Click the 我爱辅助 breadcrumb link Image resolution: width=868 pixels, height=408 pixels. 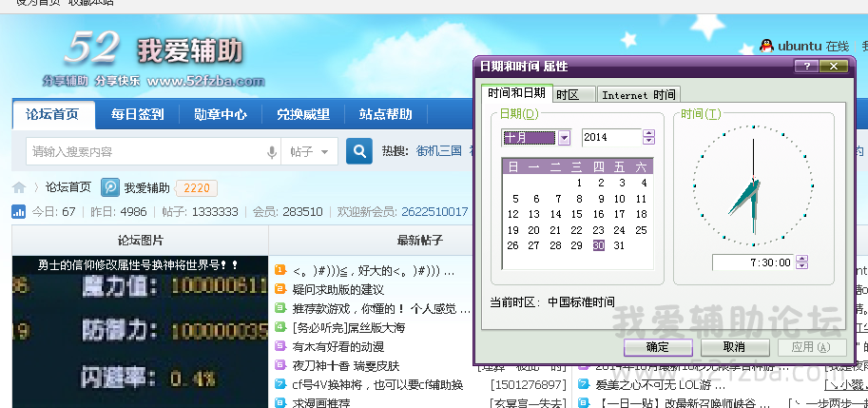click(146, 188)
